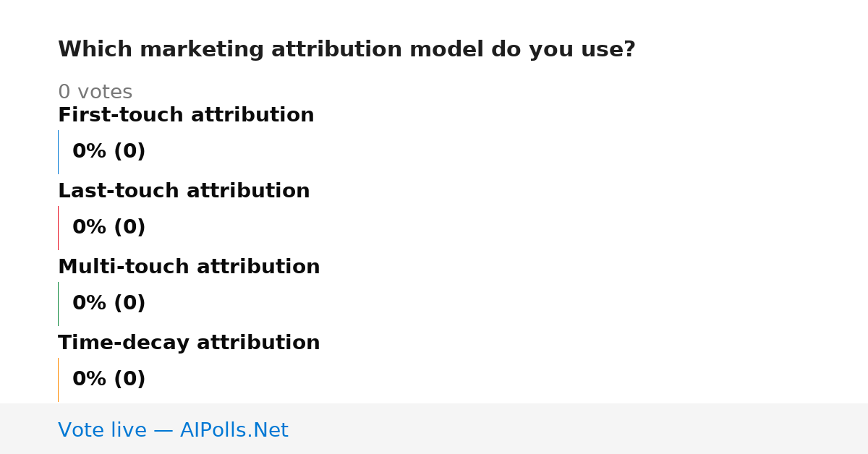Click the 0% (0) under Time-decay attribution
The height and width of the screenshot is (454, 868).
[x=109, y=380]
